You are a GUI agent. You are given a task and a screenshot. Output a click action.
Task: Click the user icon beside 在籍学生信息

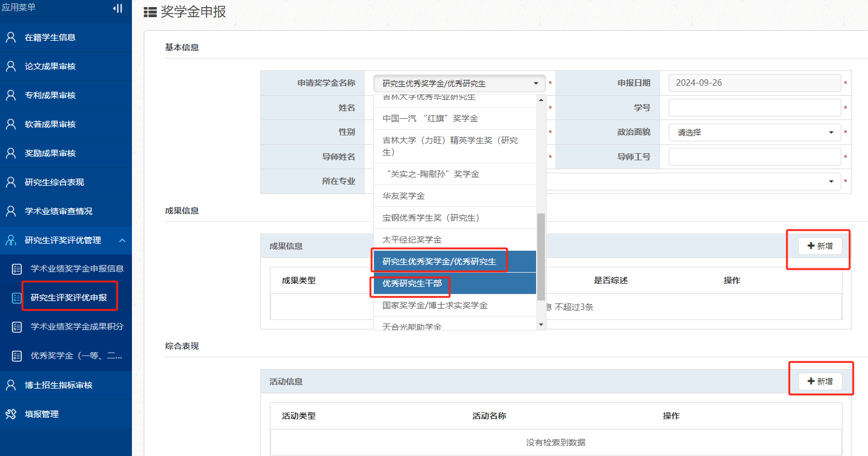[x=11, y=37]
